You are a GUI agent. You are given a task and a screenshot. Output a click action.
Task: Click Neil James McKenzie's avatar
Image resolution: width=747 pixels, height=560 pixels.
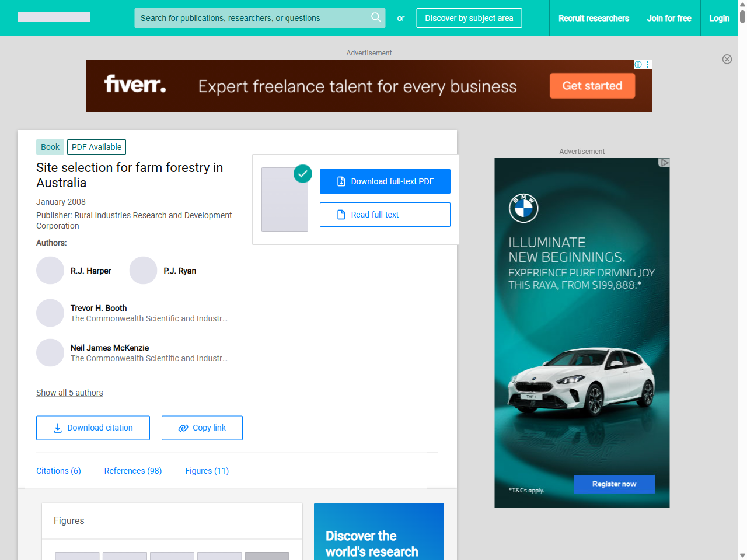click(x=50, y=353)
